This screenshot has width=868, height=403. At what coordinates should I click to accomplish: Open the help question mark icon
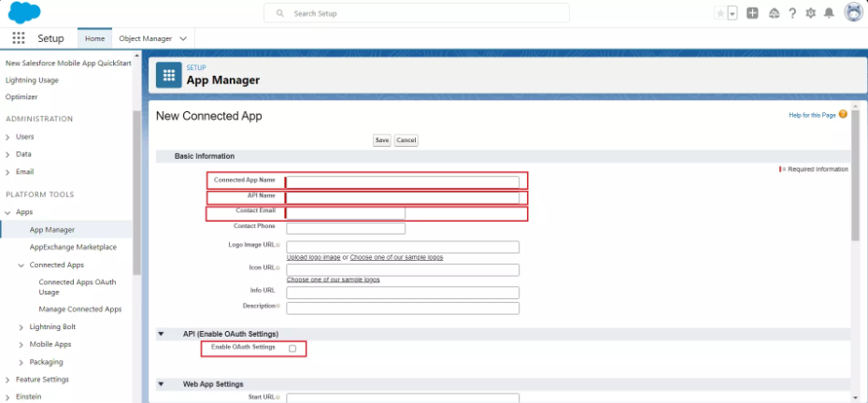coord(792,13)
